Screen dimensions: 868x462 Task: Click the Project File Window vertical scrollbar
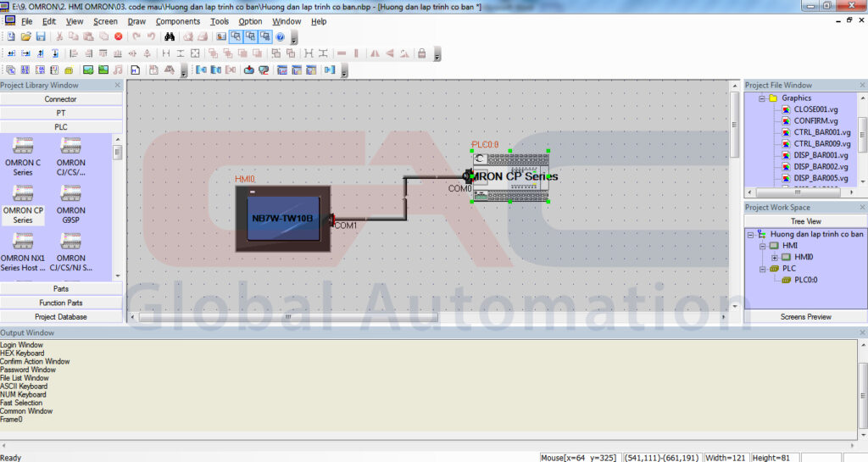click(862, 135)
